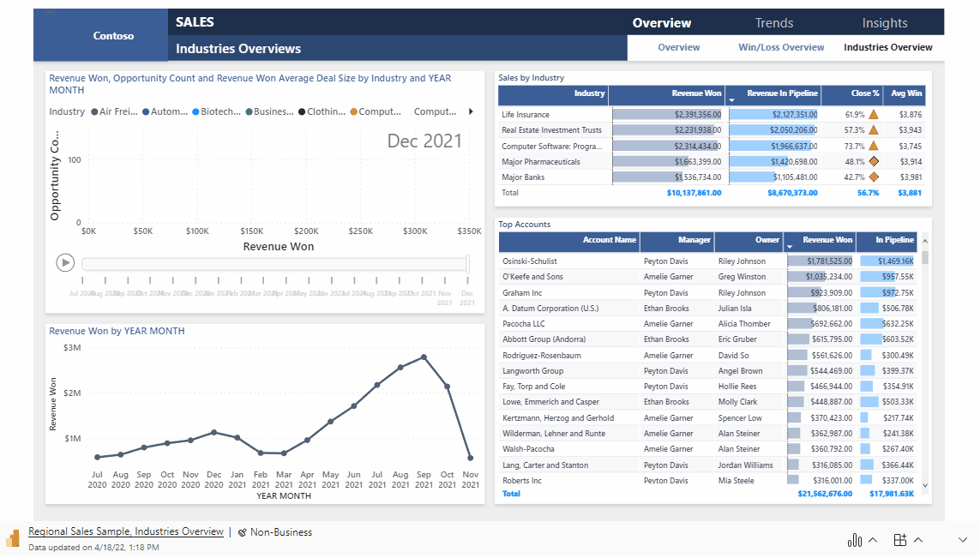The image size is (980, 558).
Task: Click the Regional Sales Sample link
Action: [x=125, y=531]
